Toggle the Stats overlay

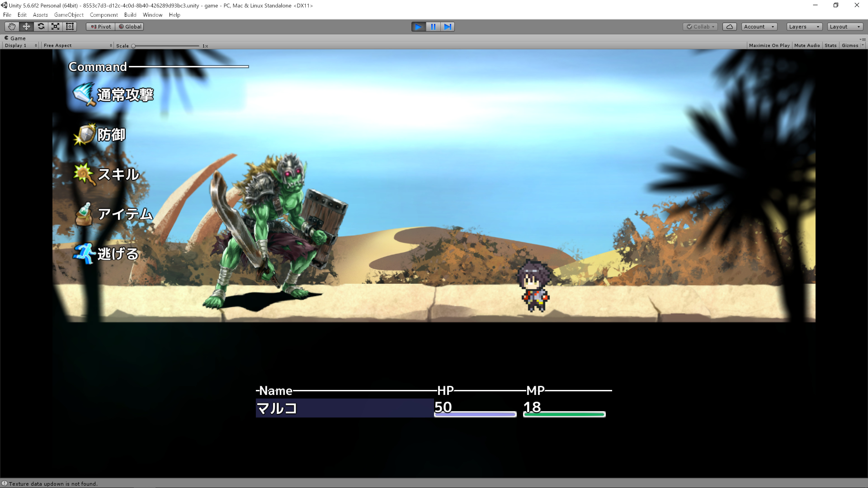click(x=831, y=45)
